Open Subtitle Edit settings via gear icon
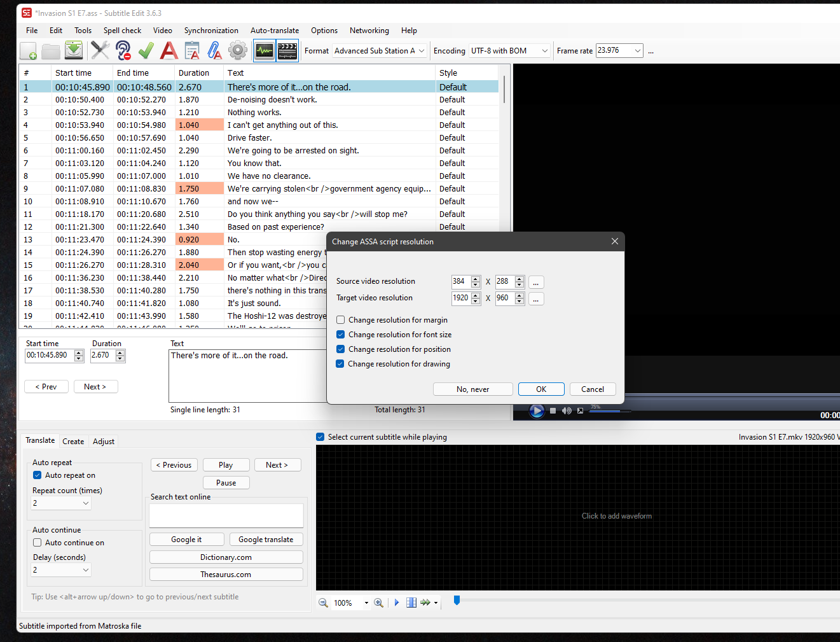The image size is (840, 642). 237,50
